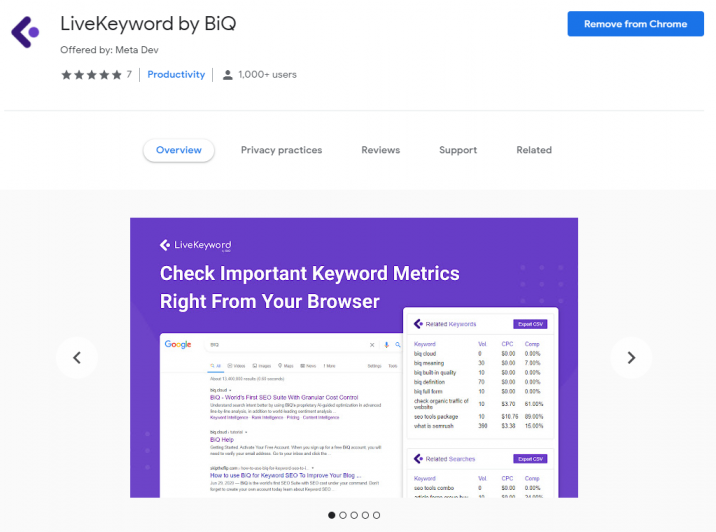Go to the Support tab

click(458, 150)
